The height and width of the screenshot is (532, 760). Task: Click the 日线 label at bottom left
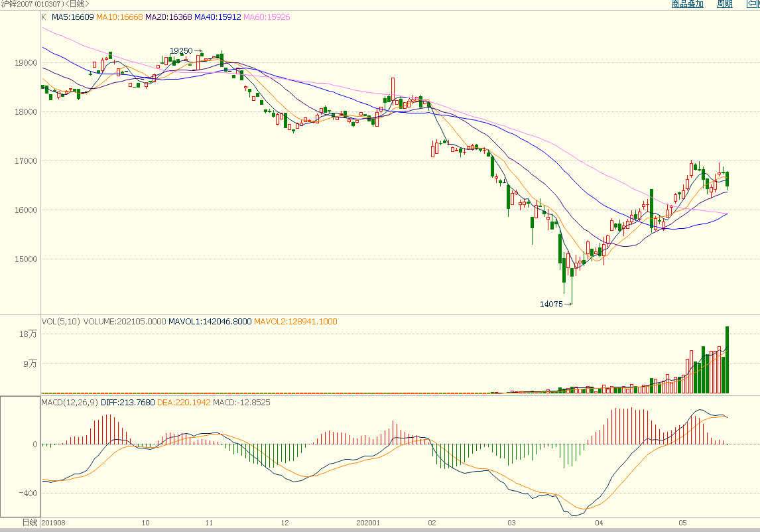(30, 523)
